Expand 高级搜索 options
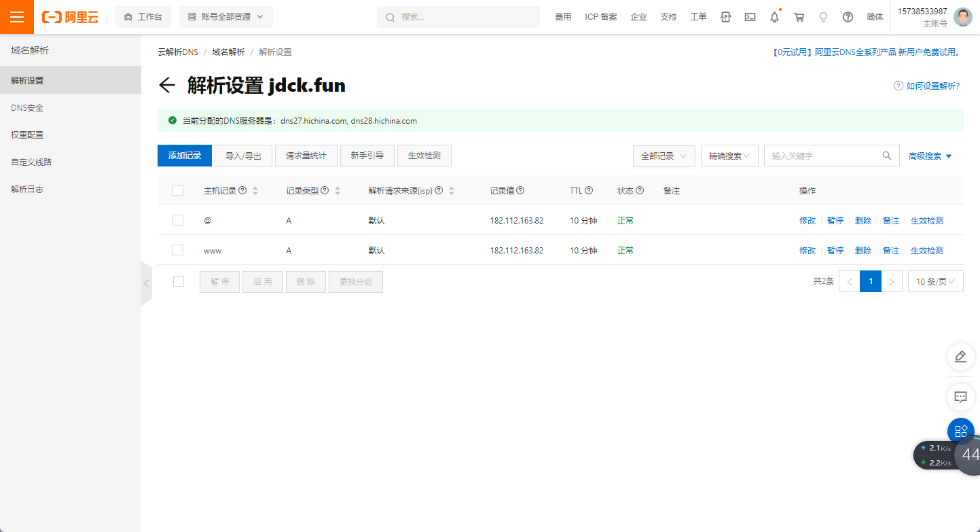Screen dimensions: 980x532 [x=930, y=156]
